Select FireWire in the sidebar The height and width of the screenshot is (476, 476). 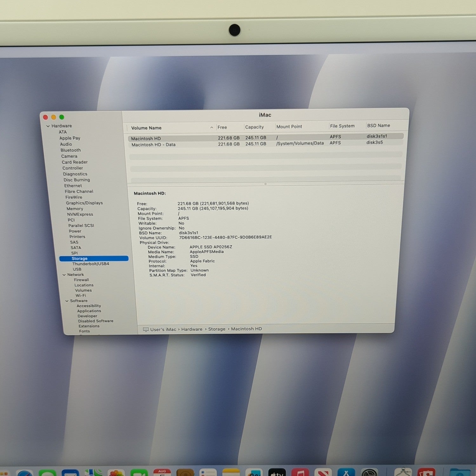[x=74, y=197]
